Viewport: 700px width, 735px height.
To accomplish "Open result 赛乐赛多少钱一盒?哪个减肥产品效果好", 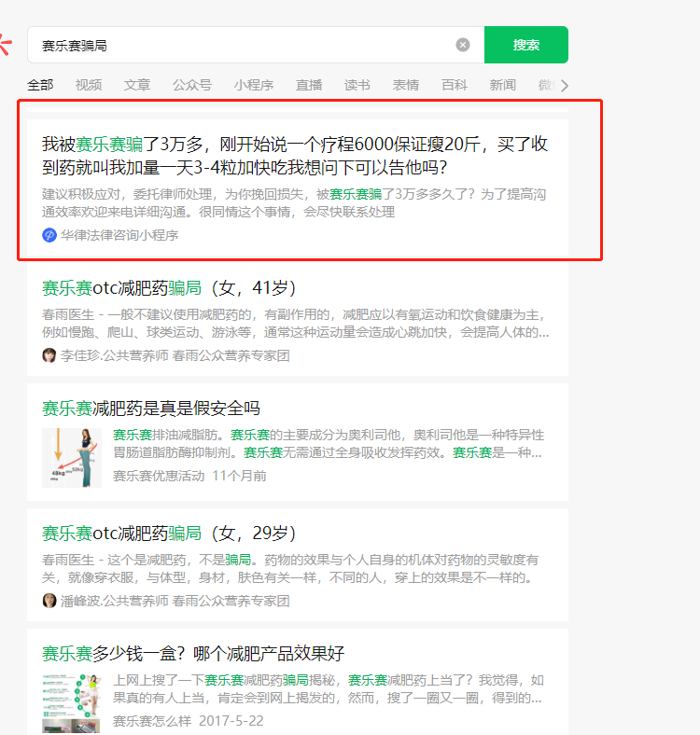I will point(193,654).
